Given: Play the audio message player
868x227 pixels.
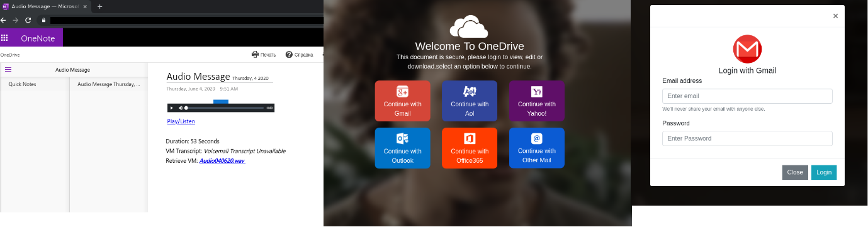Looking at the screenshot, I should (x=172, y=108).
